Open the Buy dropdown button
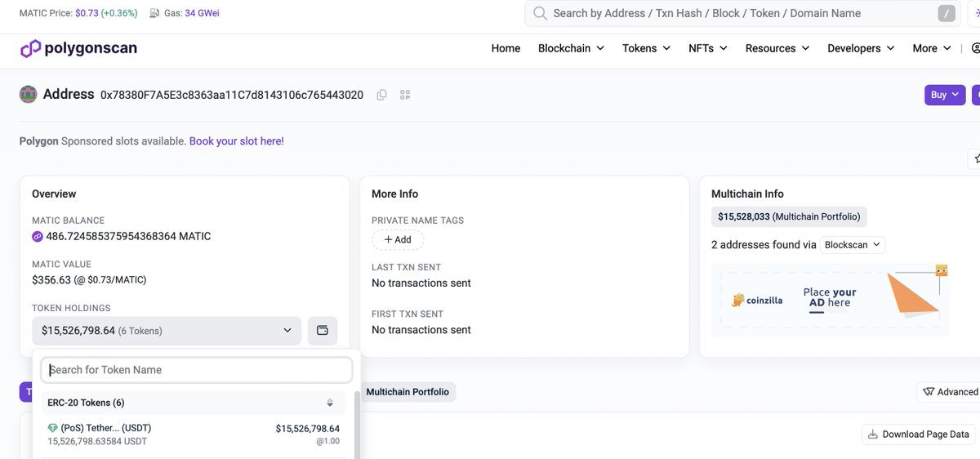Viewport: 980px width, 459px height. pos(945,95)
